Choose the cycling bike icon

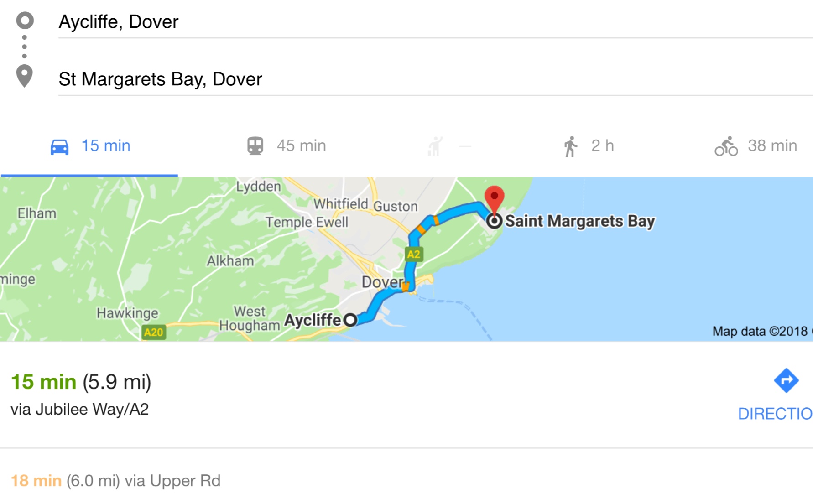coord(726,146)
